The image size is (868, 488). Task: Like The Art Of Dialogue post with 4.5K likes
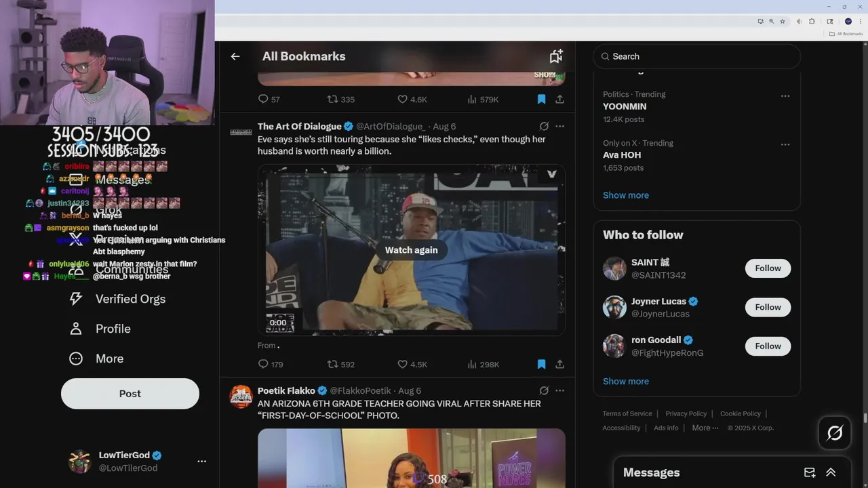(x=412, y=364)
